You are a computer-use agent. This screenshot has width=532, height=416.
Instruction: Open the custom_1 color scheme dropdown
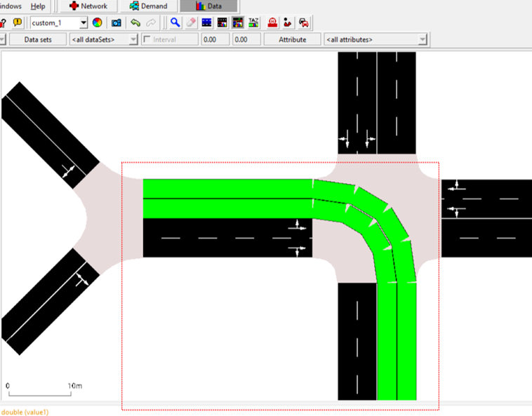(x=84, y=23)
